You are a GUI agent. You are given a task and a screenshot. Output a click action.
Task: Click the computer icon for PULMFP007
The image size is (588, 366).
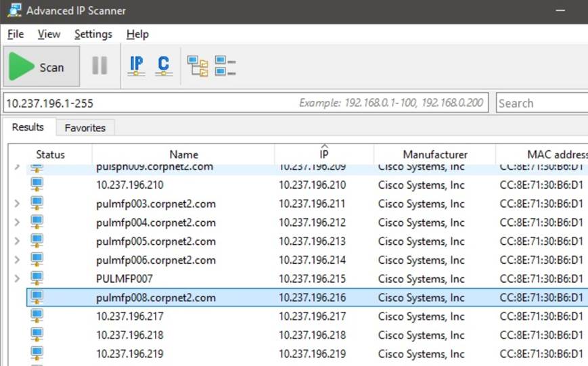coord(37,278)
